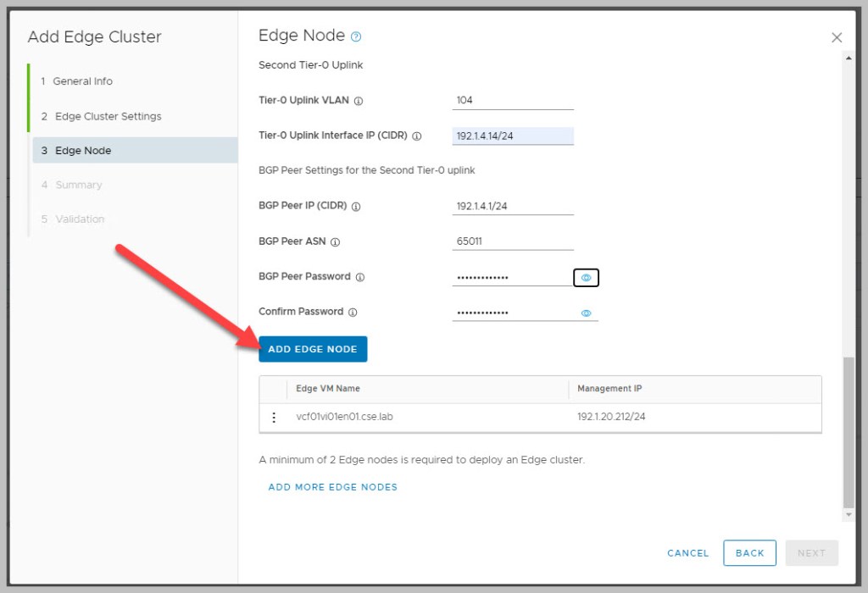Go to Edge Cluster Settings step
The height and width of the screenshot is (593, 868).
(x=108, y=116)
